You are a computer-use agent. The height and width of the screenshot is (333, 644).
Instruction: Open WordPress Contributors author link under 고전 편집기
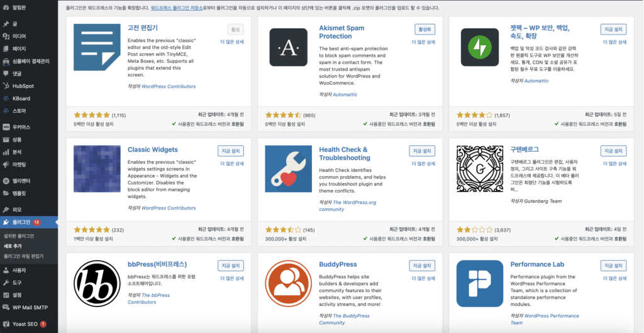click(x=169, y=86)
